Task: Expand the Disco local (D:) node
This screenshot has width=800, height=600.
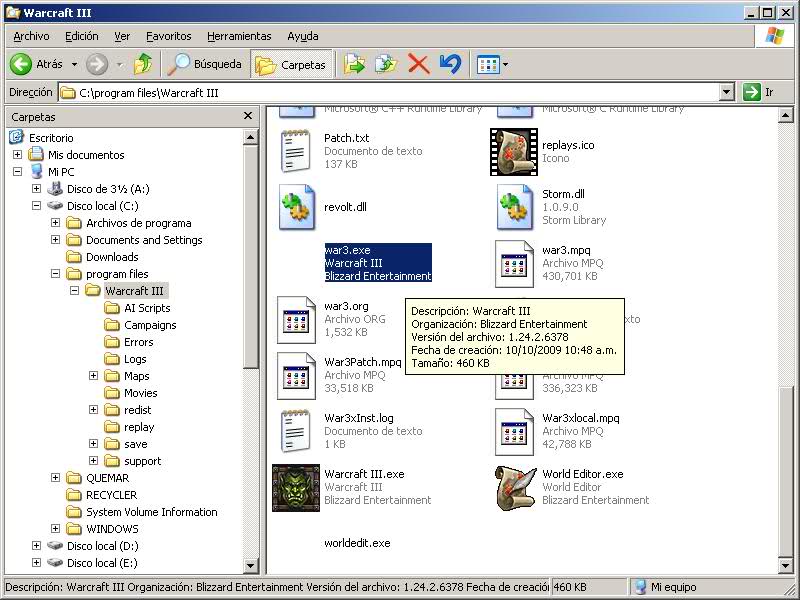Action: tap(36, 546)
